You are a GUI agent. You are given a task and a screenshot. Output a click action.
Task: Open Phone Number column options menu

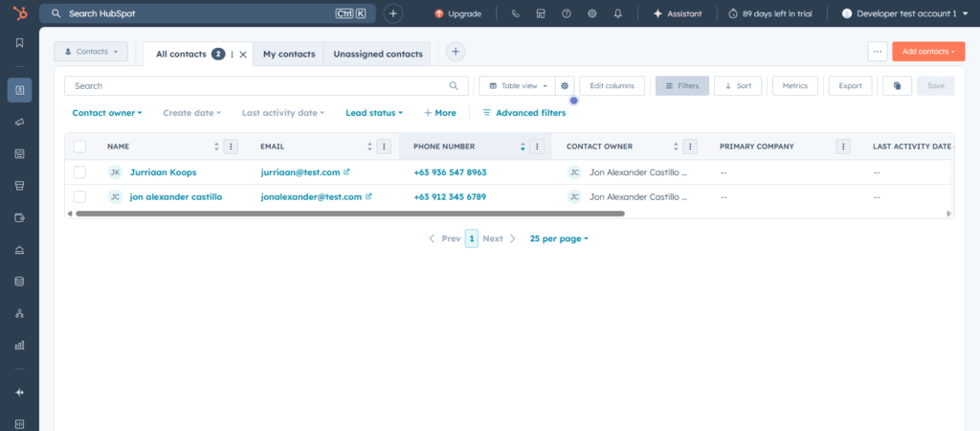pyautogui.click(x=537, y=147)
